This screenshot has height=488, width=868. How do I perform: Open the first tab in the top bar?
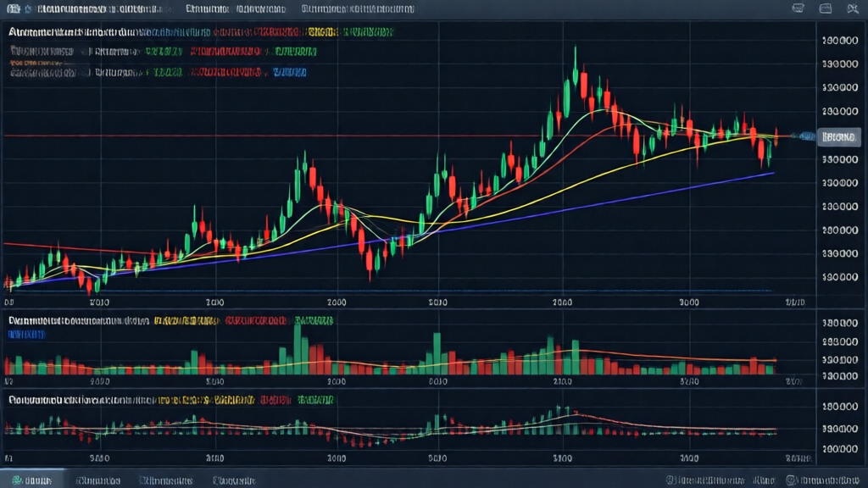(96, 9)
